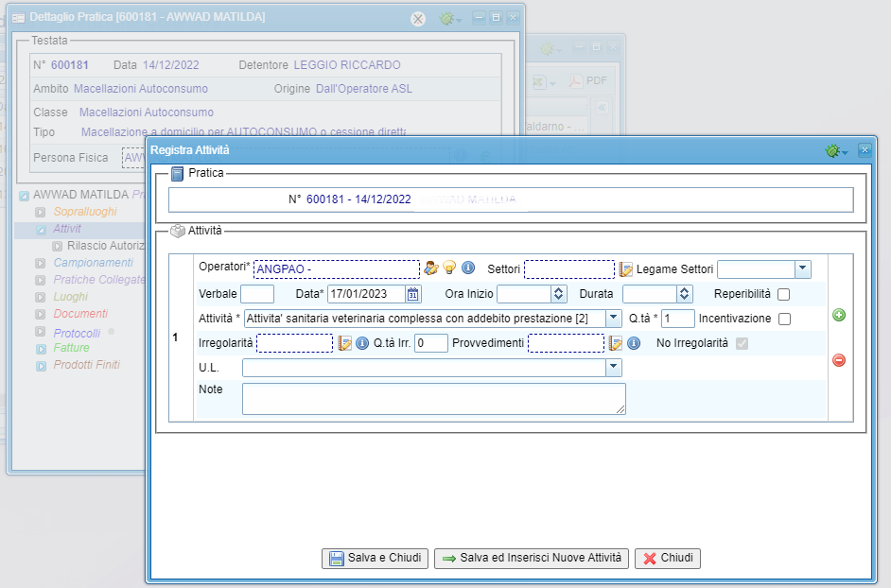Focus the Q.tà Irr. field

pos(431,343)
